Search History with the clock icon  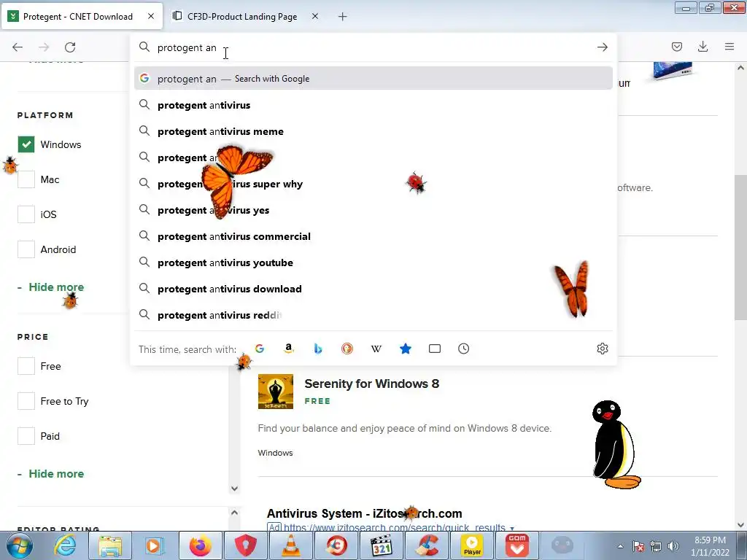pos(463,349)
